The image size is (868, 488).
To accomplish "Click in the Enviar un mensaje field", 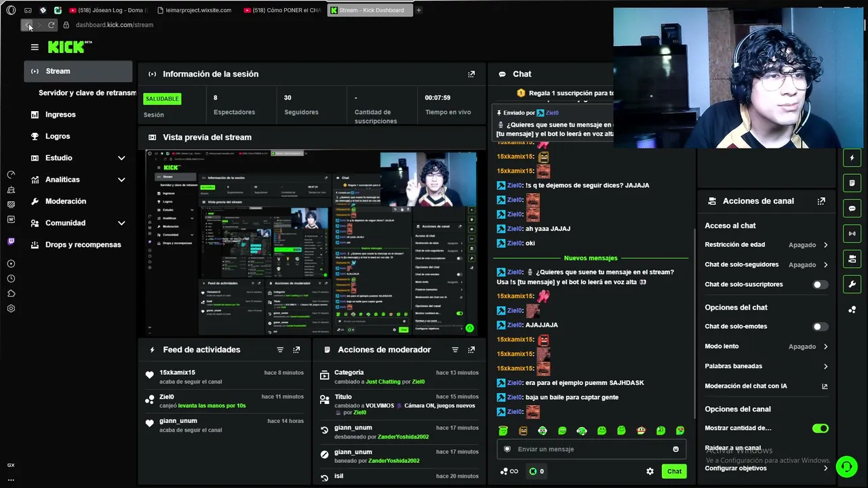I will click(590, 449).
